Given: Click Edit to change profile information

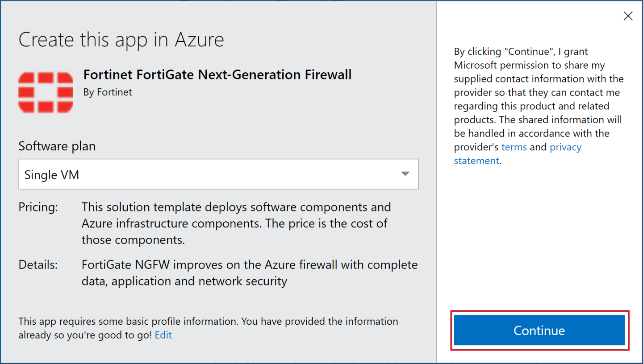Looking at the screenshot, I should pyautogui.click(x=163, y=335).
